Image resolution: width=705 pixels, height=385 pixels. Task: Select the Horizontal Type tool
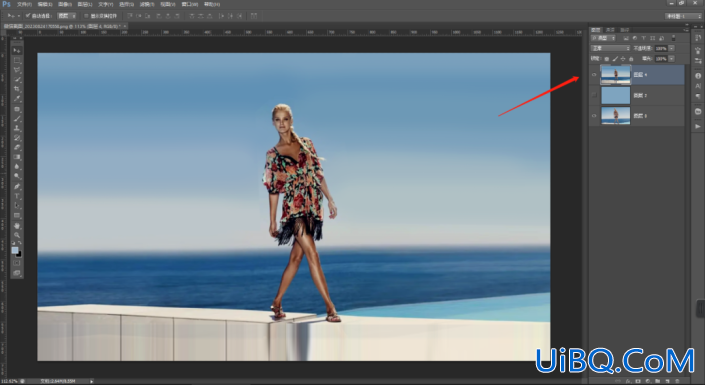[17, 196]
